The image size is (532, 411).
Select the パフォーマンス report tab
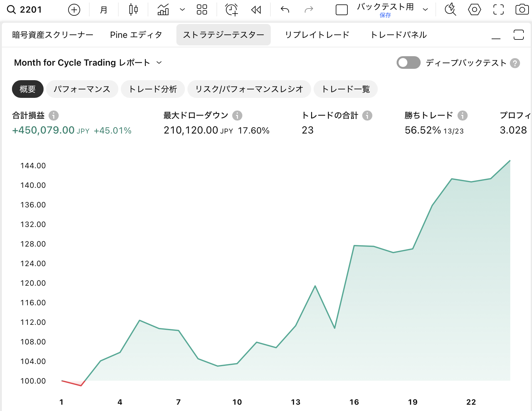pos(82,89)
